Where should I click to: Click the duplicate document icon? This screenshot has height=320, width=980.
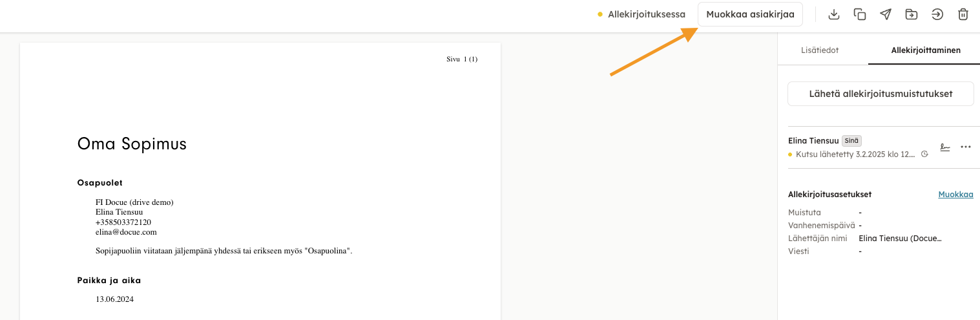(860, 14)
